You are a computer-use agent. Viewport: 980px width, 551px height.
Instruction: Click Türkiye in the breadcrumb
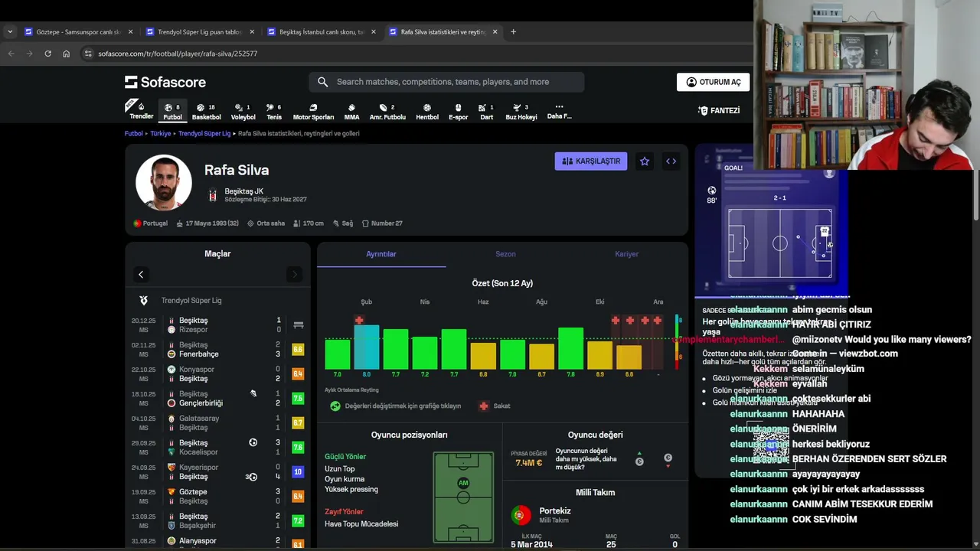pos(161,133)
